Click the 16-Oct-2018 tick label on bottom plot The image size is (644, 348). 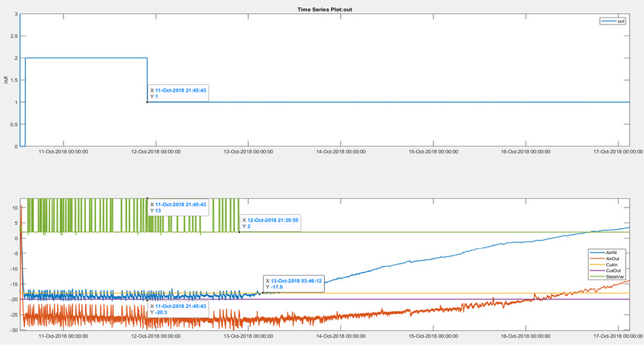click(x=530, y=336)
